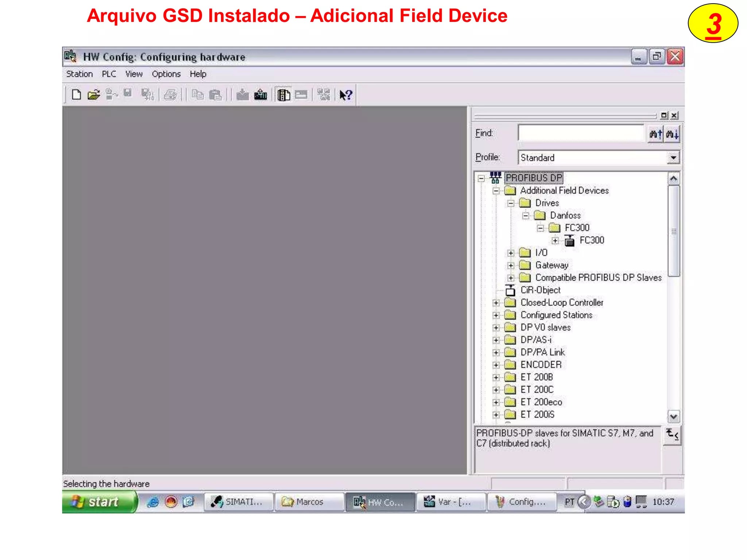Click the catalog vertical scrollbar thumb
The width and height of the screenshot is (747, 560).
coord(674,231)
